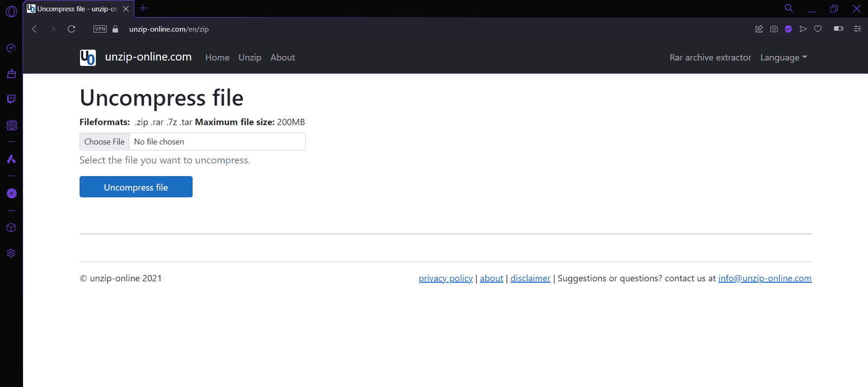The width and height of the screenshot is (868, 387).
Task: Click the Choose File button
Action: pos(104,142)
